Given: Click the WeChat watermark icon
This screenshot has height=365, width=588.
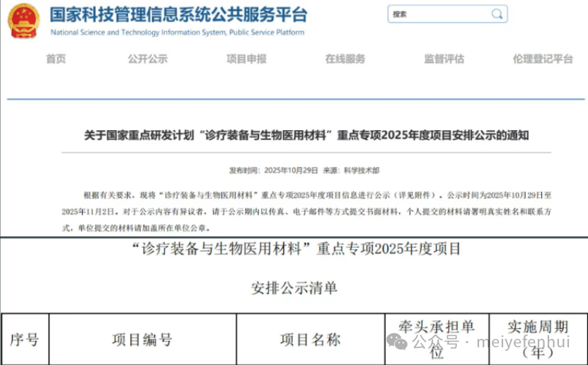Looking at the screenshot, I should coord(400,342).
